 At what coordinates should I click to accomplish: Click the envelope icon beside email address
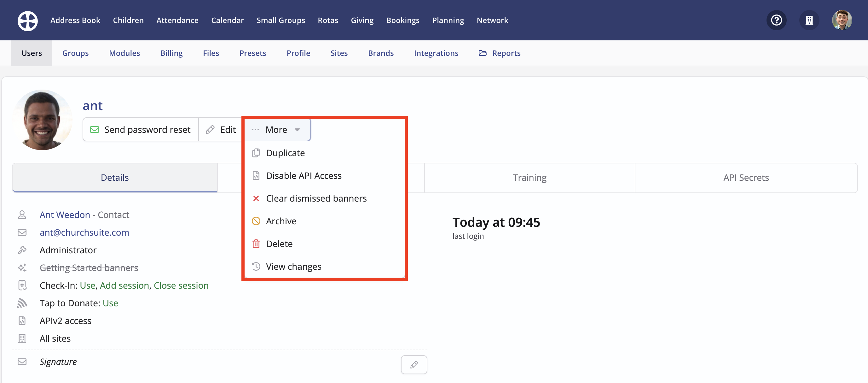22,232
